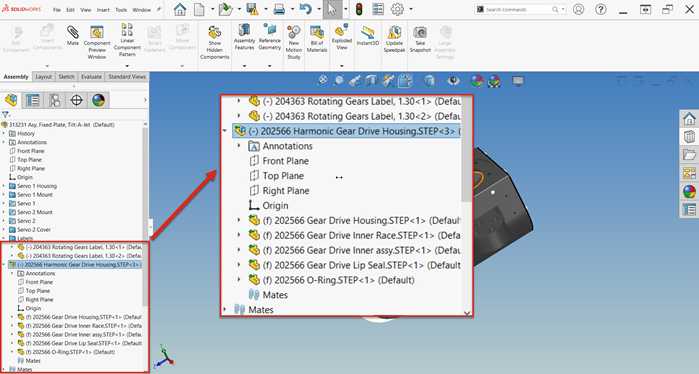699x374 pixels.
Task: Click Apply Scene icon
Action: [494, 81]
